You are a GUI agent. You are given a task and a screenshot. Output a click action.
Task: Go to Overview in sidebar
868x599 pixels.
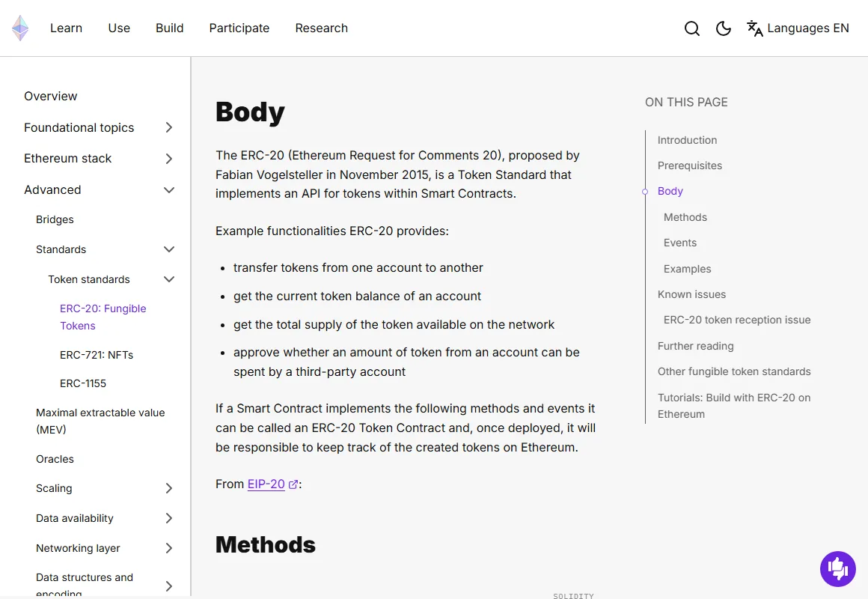[50, 97]
